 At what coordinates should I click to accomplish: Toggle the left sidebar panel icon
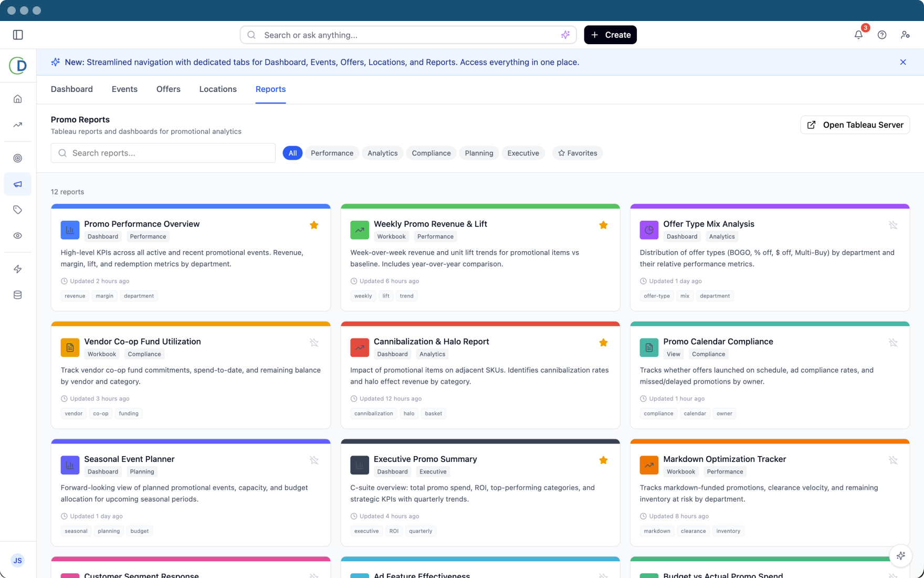tap(18, 35)
